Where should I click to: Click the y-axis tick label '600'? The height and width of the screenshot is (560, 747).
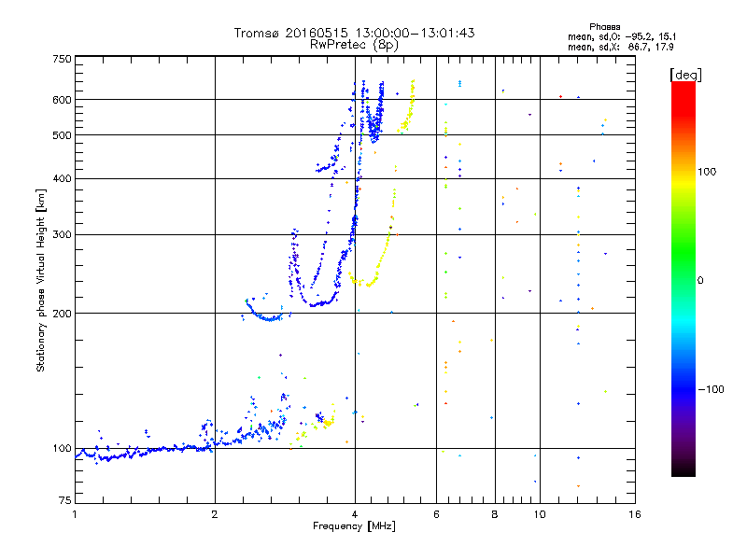click(x=62, y=100)
